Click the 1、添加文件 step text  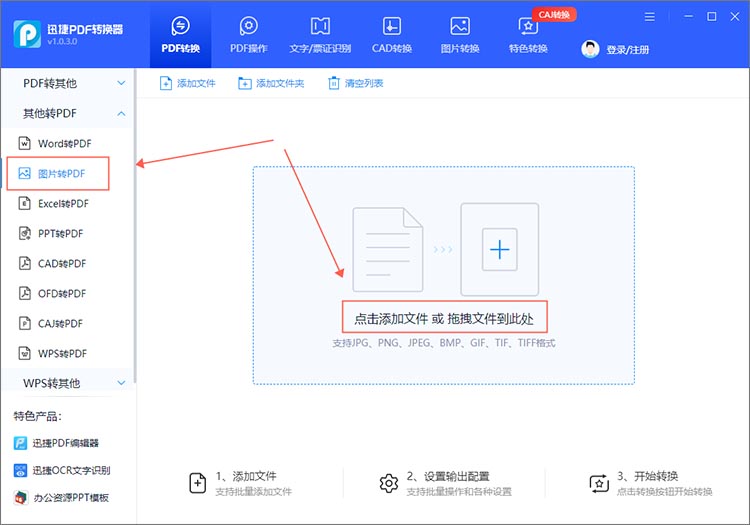point(246,476)
